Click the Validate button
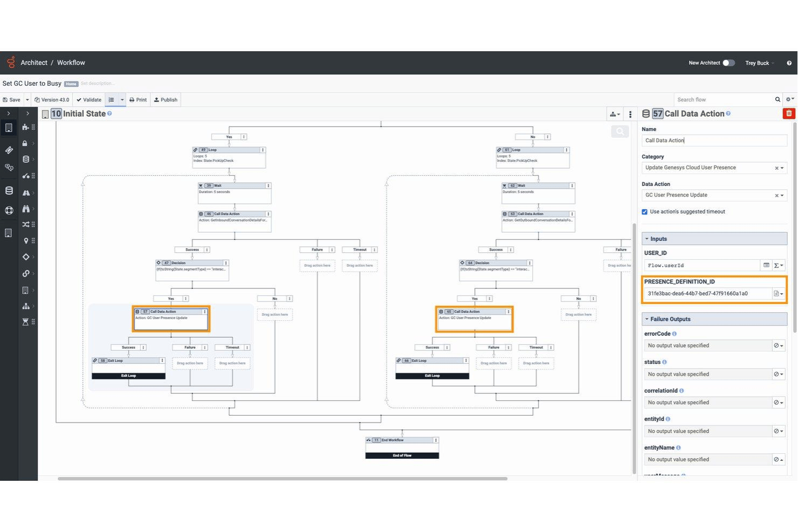The height and width of the screenshot is (532, 798). click(89, 100)
